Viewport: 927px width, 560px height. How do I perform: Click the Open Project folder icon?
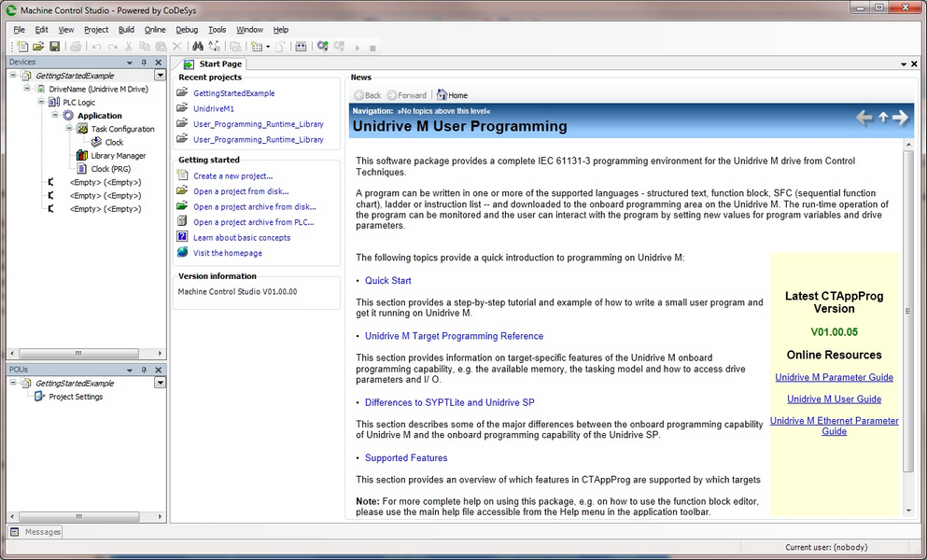[x=38, y=46]
